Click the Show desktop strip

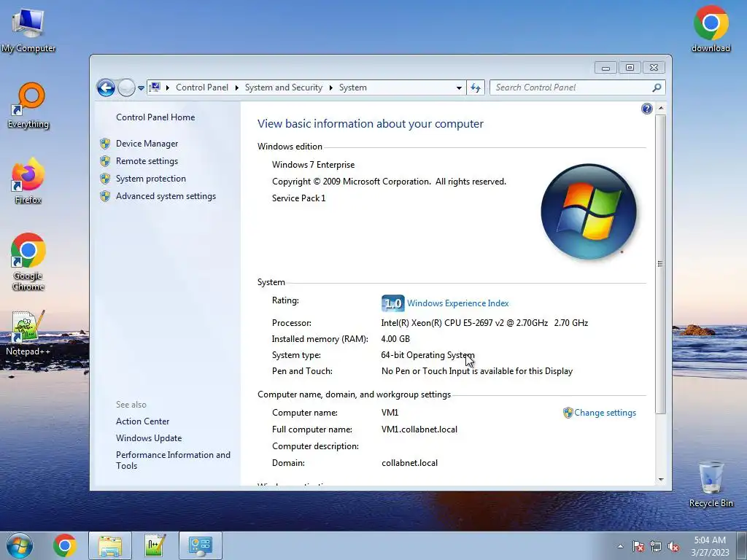coord(742,545)
